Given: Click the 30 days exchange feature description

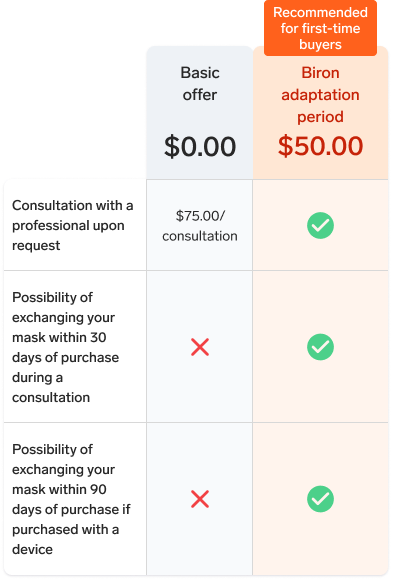Looking at the screenshot, I should click(65, 347).
